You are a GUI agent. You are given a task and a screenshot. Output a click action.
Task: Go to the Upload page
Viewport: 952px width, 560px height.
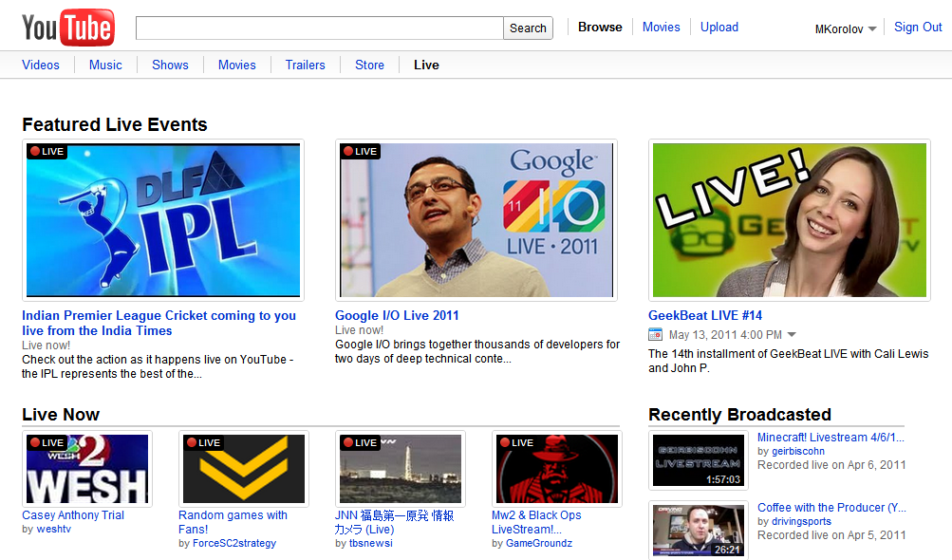coord(719,27)
